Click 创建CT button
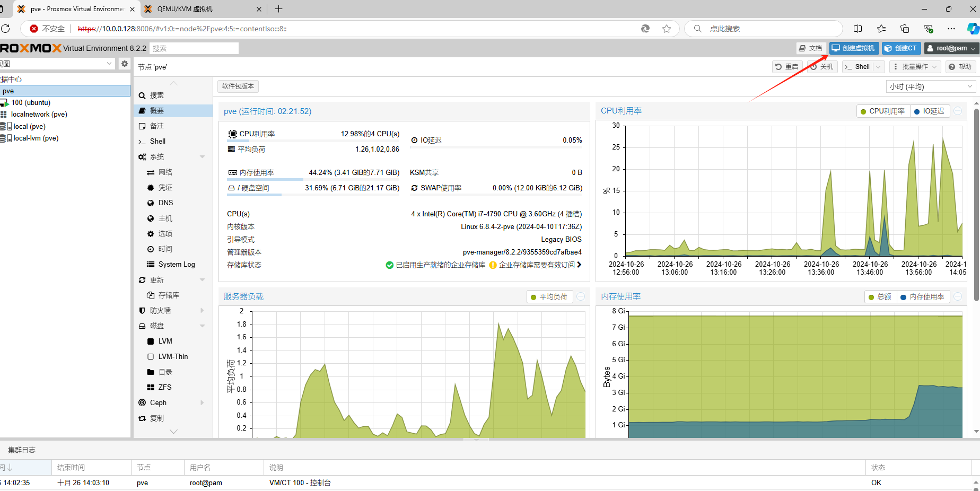This screenshot has height=491, width=980. pos(901,48)
